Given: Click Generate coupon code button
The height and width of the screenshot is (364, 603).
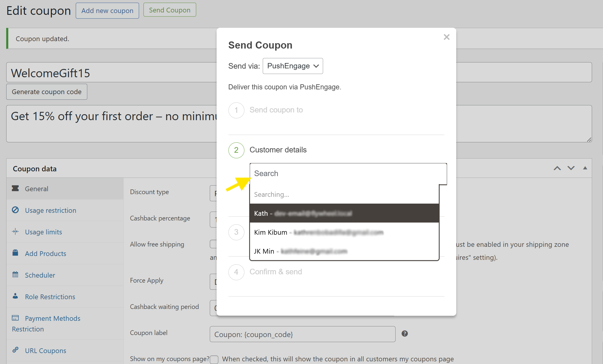Looking at the screenshot, I should pos(47,92).
